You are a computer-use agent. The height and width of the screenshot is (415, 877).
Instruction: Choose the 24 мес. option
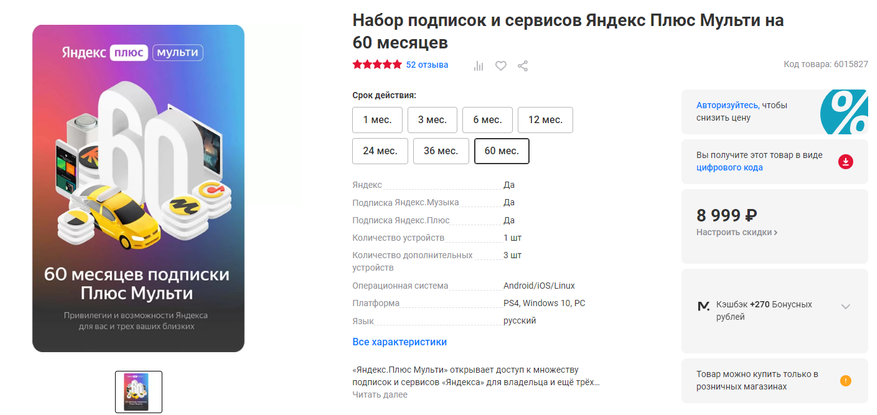(380, 151)
